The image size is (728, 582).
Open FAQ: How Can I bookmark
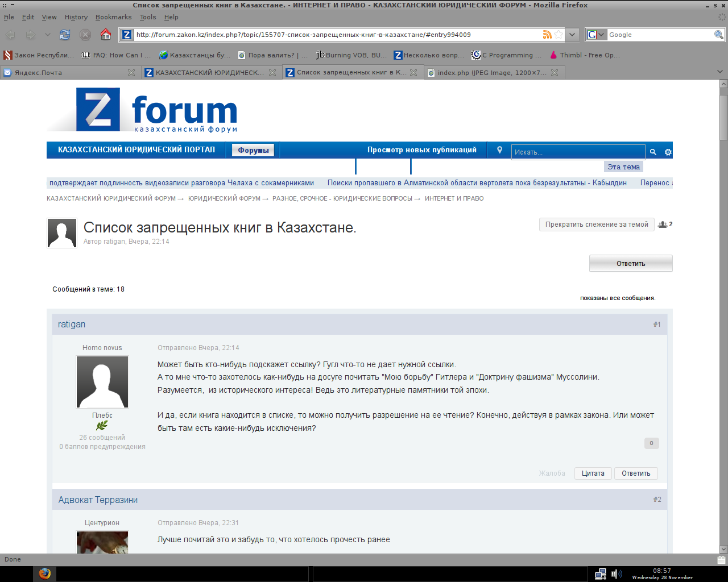pos(117,55)
